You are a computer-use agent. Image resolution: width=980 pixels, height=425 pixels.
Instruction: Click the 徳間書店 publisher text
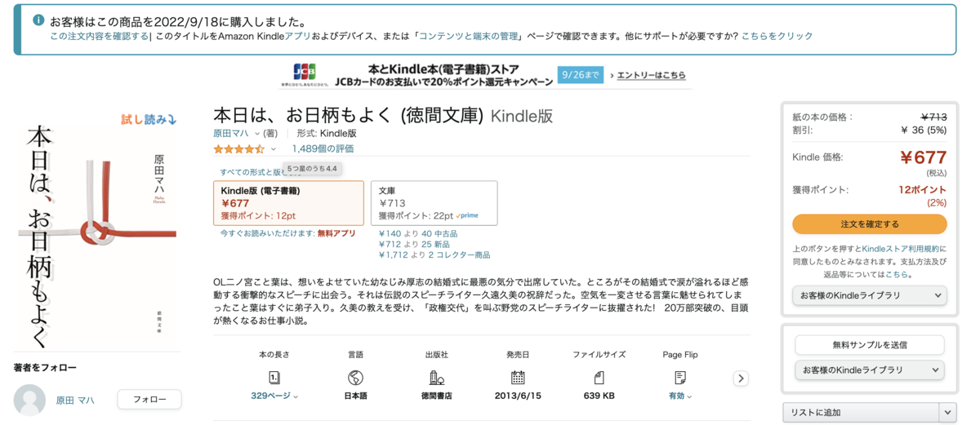(436, 396)
